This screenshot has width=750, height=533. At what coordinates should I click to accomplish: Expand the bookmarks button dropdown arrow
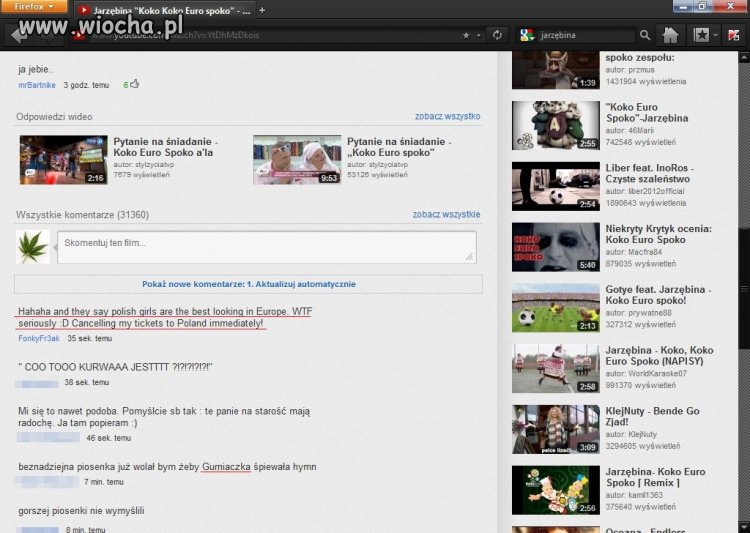tap(715, 35)
